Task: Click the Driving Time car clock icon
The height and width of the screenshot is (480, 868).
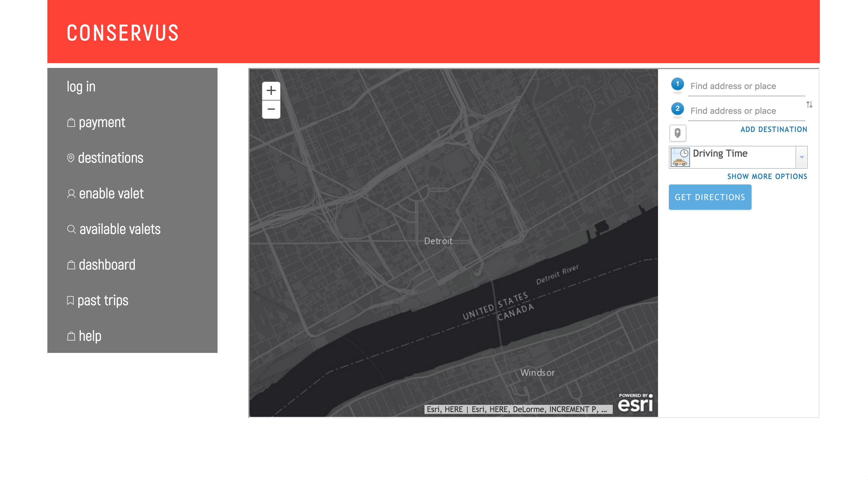Action: (680, 157)
